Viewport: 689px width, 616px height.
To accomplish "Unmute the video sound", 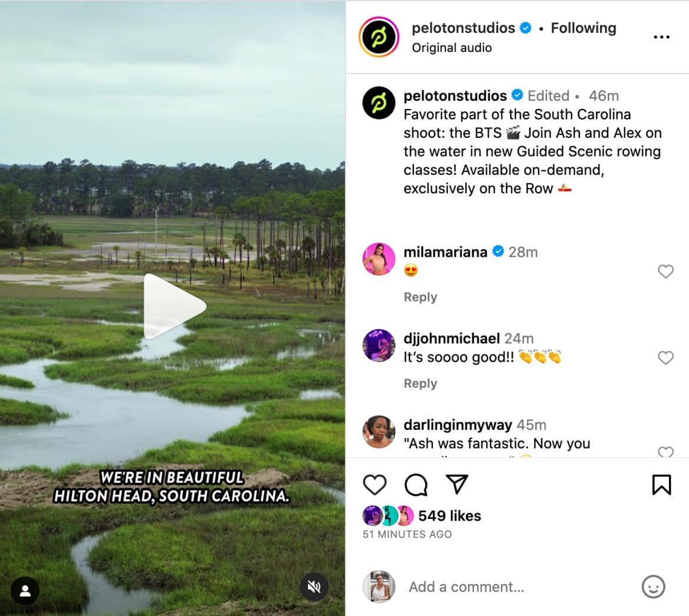I will click(x=314, y=587).
